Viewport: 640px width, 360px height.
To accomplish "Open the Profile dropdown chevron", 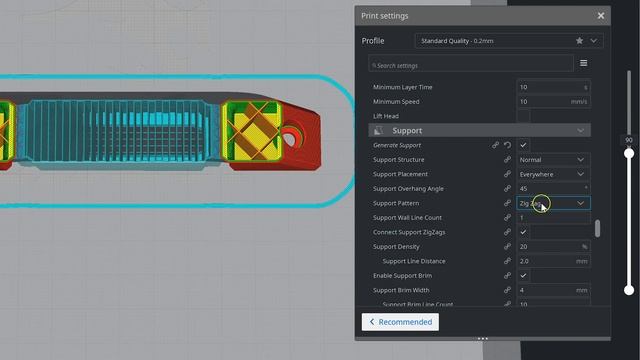I will (x=593, y=40).
